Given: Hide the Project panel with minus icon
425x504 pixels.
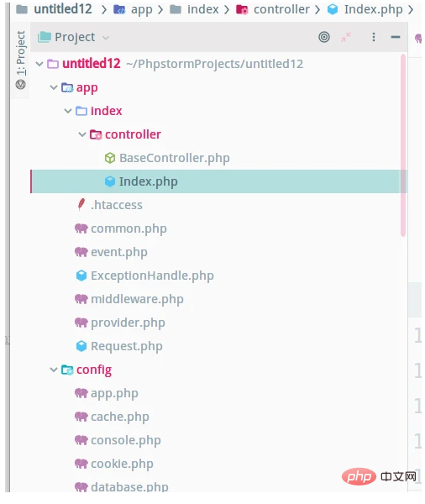Looking at the screenshot, I should (396, 37).
